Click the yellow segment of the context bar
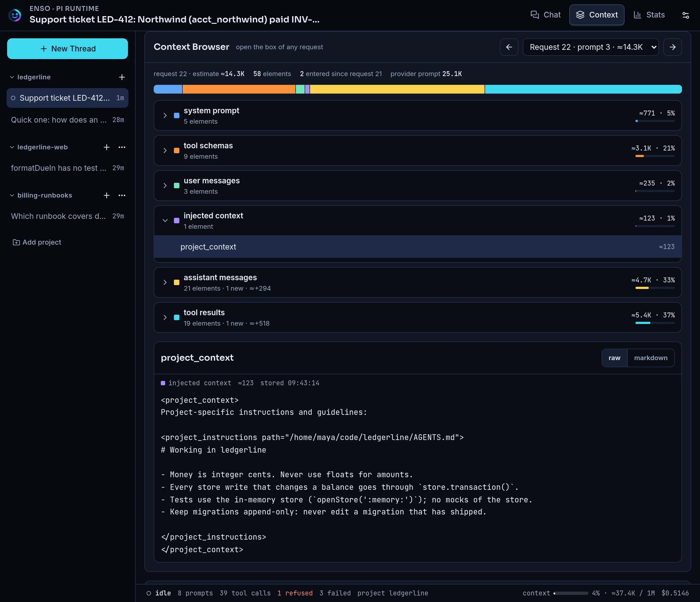The width and height of the screenshot is (700, 602). click(x=397, y=89)
